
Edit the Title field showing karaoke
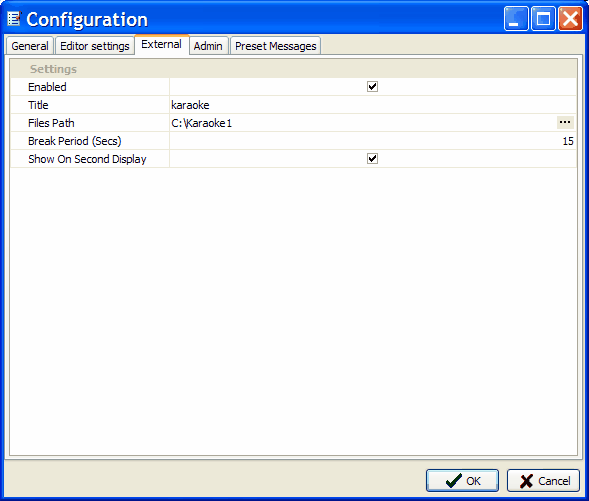click(373, 105)
